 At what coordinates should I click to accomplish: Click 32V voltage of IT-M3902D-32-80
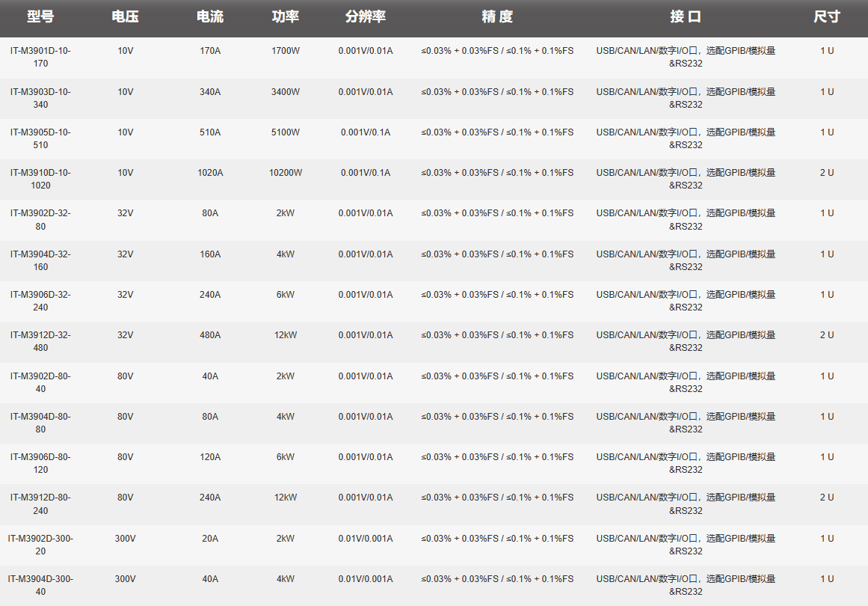[x=125, y=213]
